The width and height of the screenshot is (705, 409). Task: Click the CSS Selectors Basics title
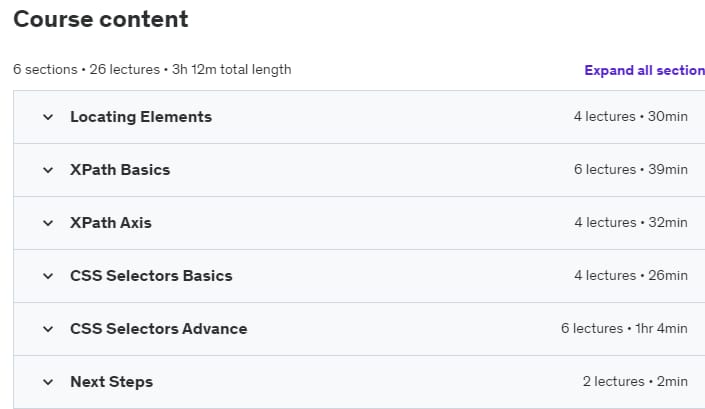[x=151, y=276]
